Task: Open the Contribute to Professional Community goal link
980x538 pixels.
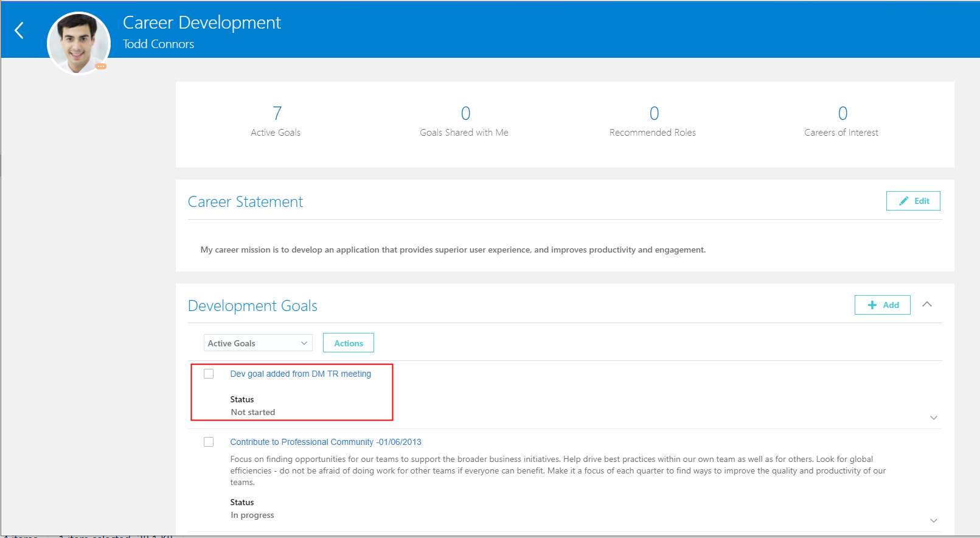Action: (325, 442)
